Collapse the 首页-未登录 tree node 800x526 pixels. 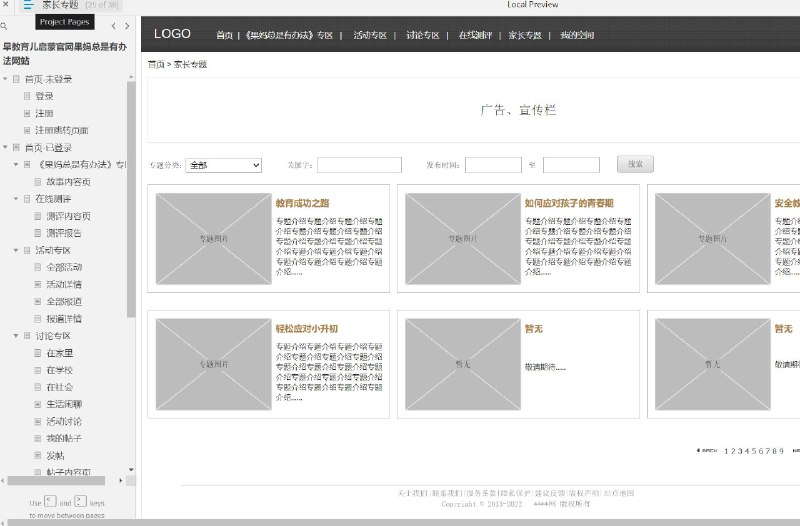(5, 79)
